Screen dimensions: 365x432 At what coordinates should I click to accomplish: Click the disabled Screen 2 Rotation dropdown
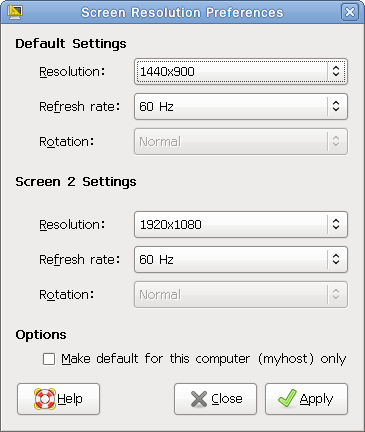[241, 294]
